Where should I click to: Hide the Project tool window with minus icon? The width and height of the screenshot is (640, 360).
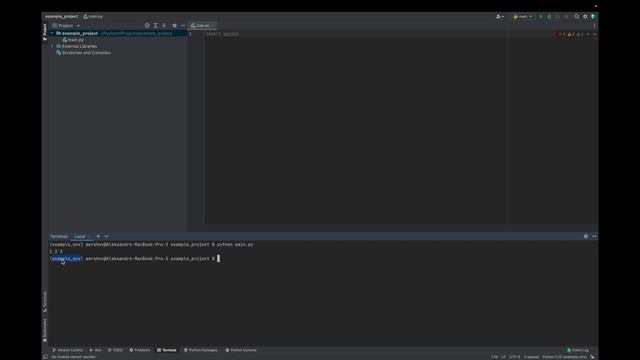pos(183,25)
